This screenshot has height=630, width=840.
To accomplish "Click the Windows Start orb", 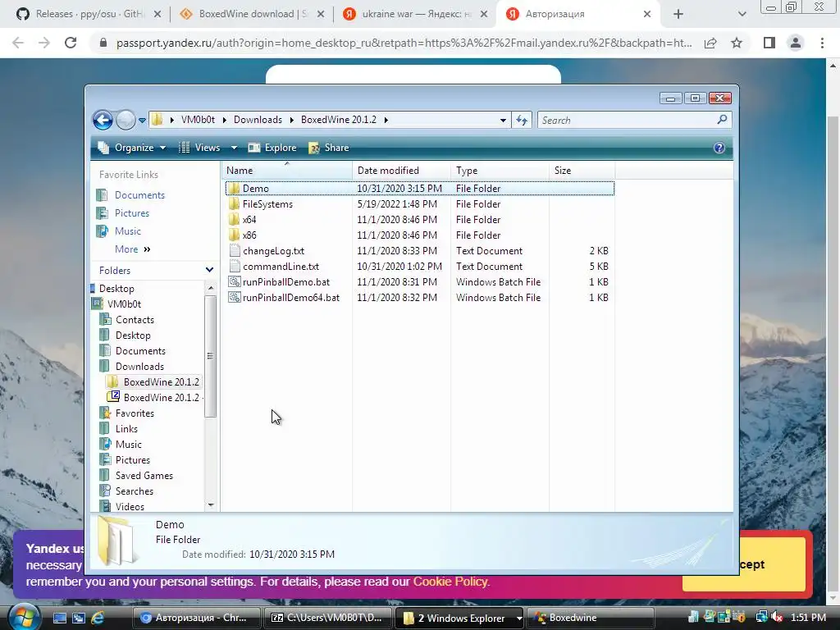I will point(24,617).
